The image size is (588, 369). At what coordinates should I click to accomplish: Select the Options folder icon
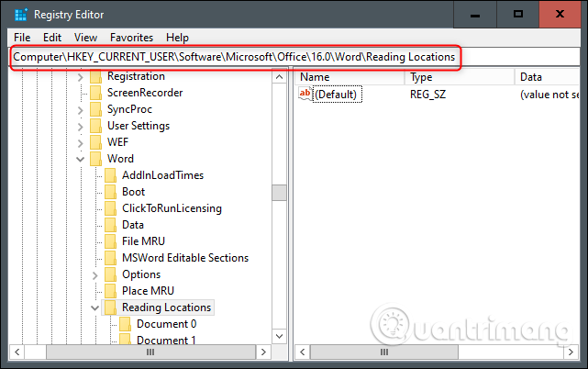(111, 274)
